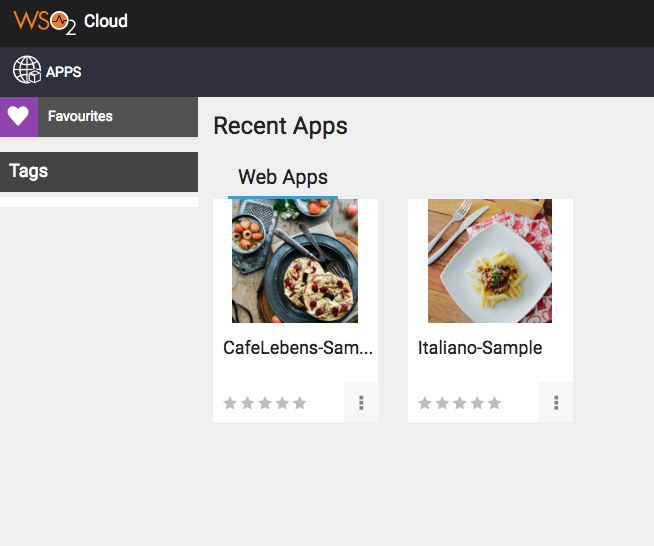This screenshot has width=654, height=546.
Task: Open the Italiano-Sample three-dot options menu
Action: [x=556, y=403]
